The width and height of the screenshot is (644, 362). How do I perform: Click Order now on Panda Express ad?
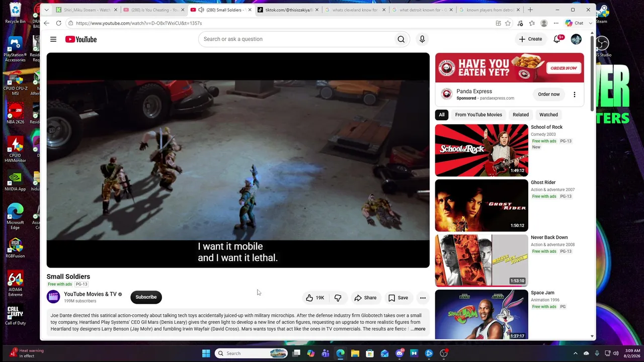pos(548,95)
